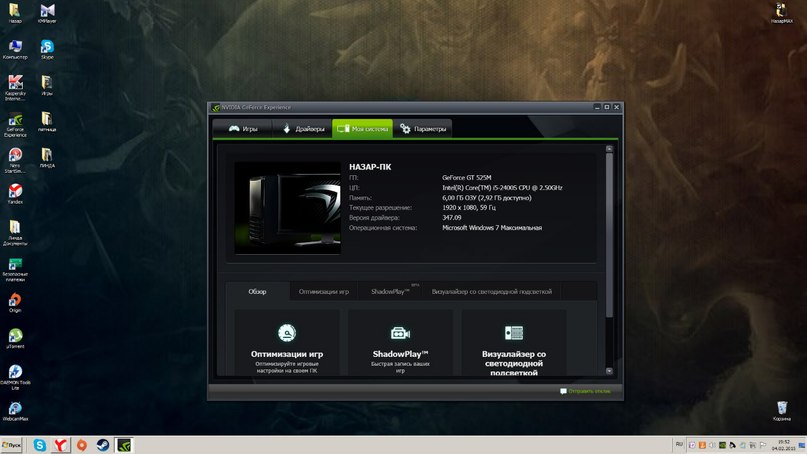
Task: Open the GeForce Experience desktop shortcut
Action: [15, 125]
